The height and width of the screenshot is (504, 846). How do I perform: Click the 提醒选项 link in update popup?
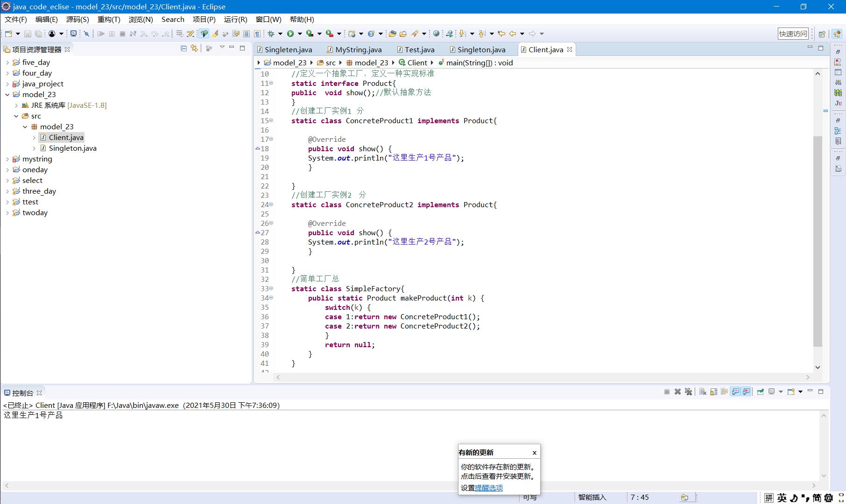tap(489, 488)
